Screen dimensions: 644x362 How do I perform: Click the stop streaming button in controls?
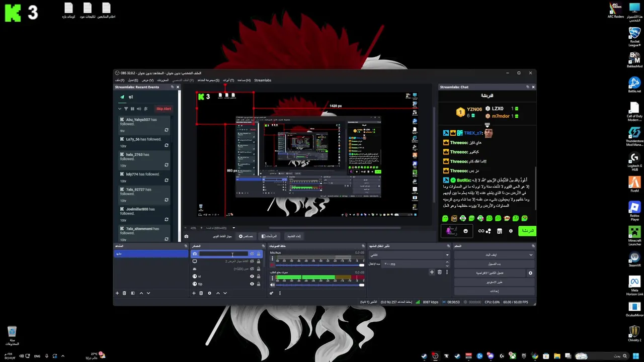tap(491, 255)
